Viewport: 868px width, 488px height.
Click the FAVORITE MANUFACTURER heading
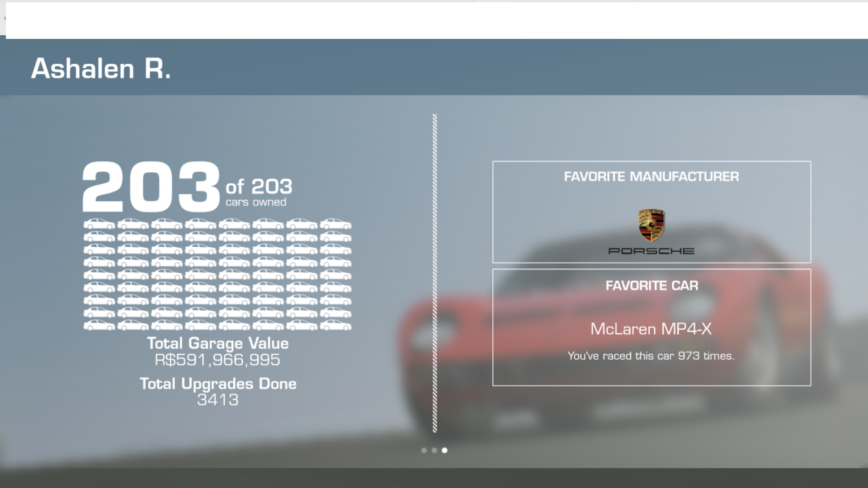pos(651,177)
